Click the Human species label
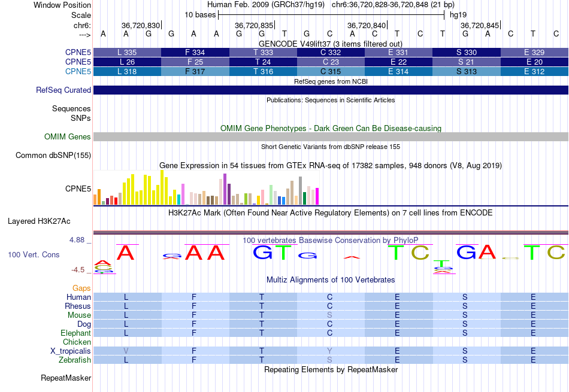 point(78,297)
